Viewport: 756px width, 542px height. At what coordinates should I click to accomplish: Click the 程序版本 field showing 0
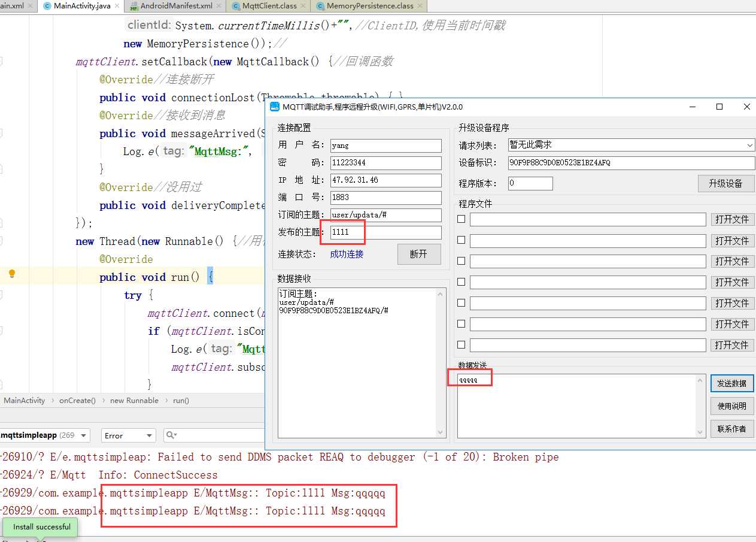530,183
